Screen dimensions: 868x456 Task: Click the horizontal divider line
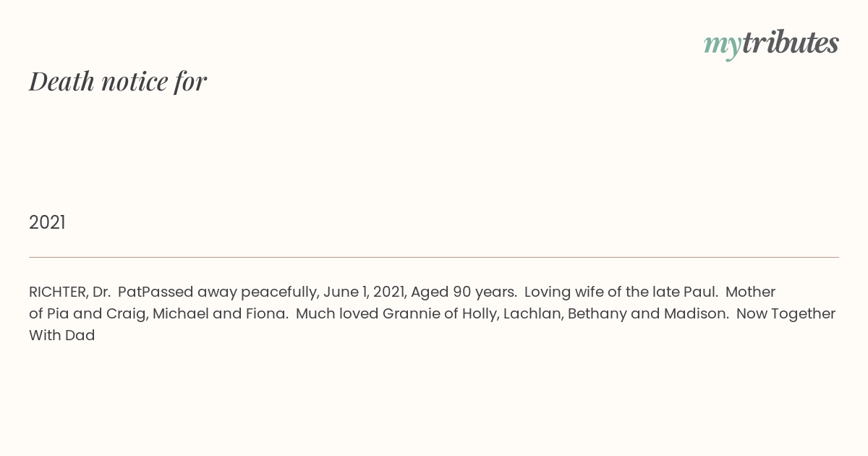click(x=434, y=257)
